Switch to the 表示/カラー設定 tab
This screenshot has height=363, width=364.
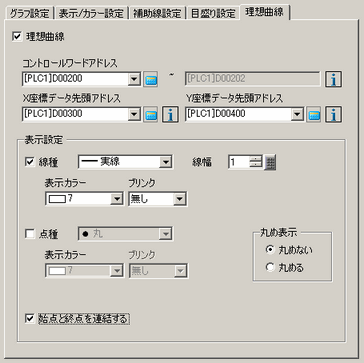(91, 13)
